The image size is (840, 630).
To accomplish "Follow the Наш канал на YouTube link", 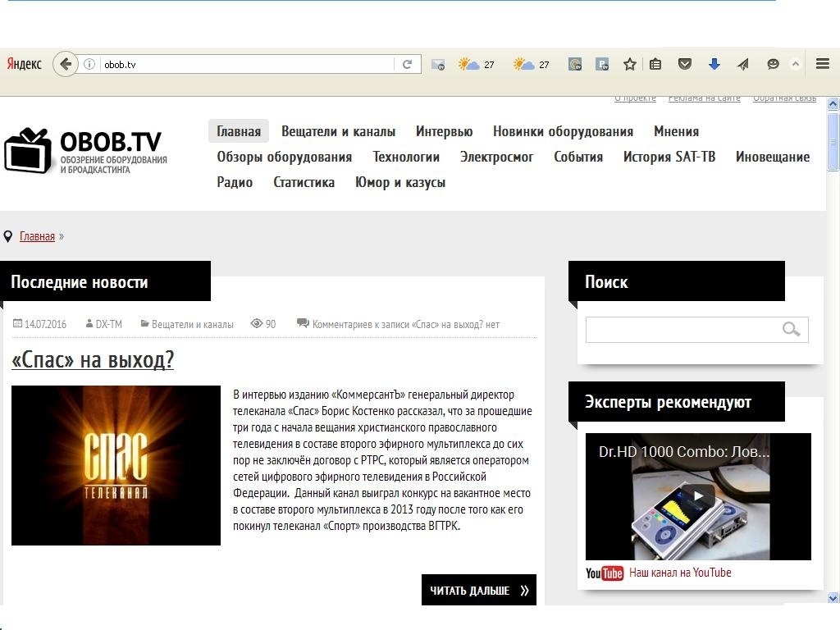I will click(x=680, y=573).
